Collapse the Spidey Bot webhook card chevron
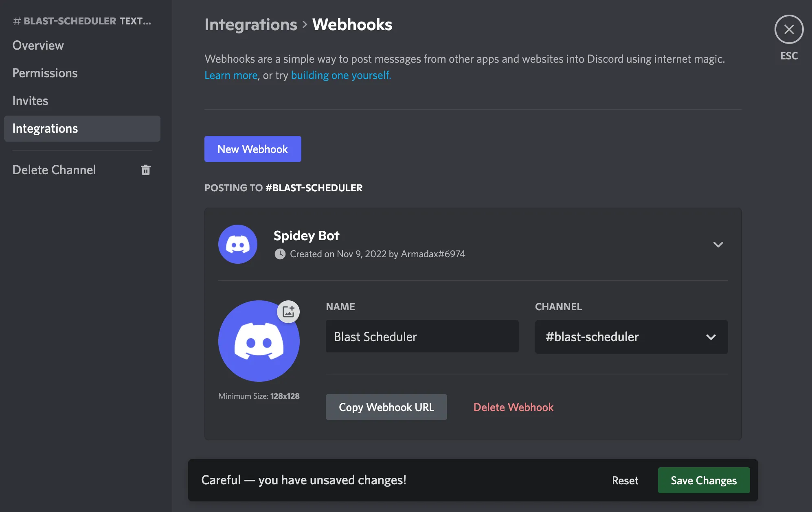Screen dimensions: 812x512 [x=718, y=244]
